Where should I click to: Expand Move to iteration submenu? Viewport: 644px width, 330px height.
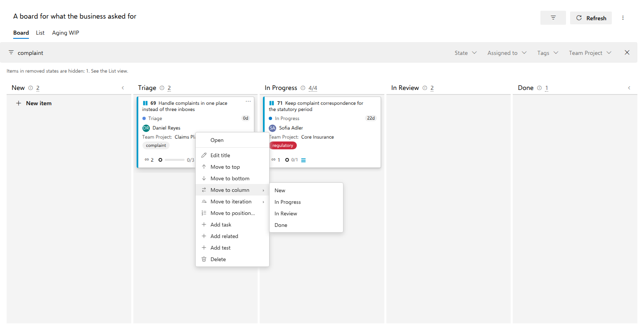click(x=232, y=201)
